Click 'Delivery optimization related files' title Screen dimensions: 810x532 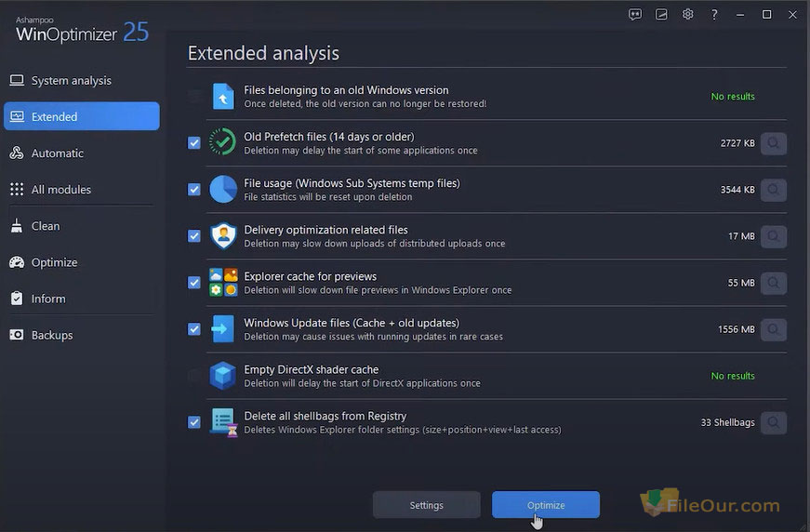coord(325,230)
